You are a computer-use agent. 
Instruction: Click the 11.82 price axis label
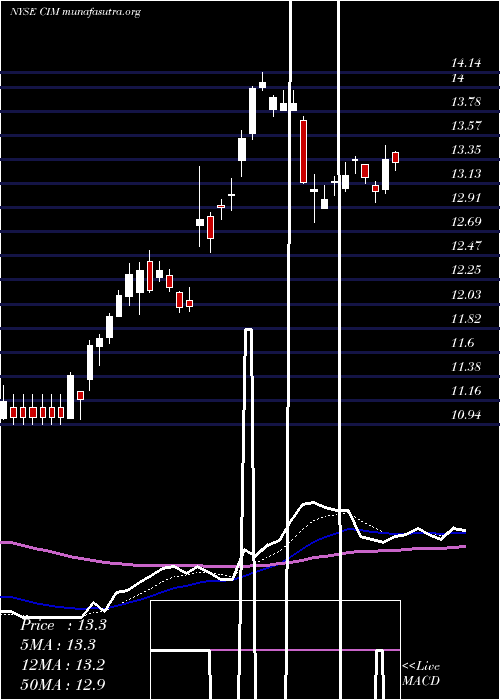pos(466,319)
